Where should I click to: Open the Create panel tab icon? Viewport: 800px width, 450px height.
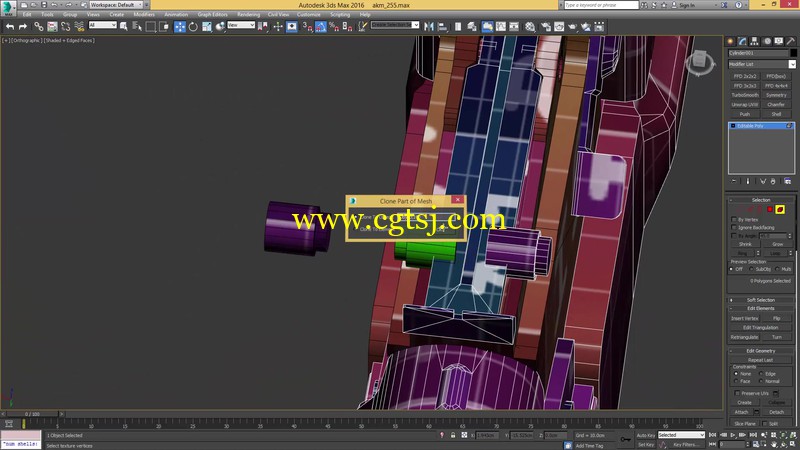pyautogui.click(x=731, y=41)
